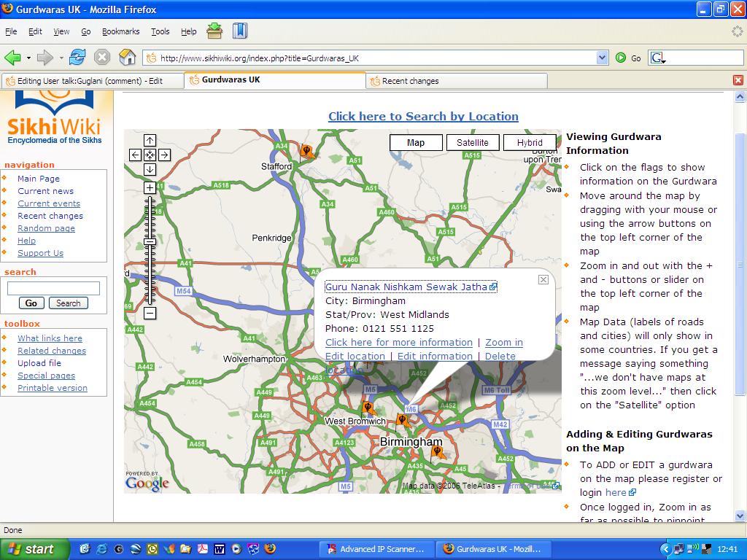Click the wiki search input field
747x560 pixels.
click(53, 288)
